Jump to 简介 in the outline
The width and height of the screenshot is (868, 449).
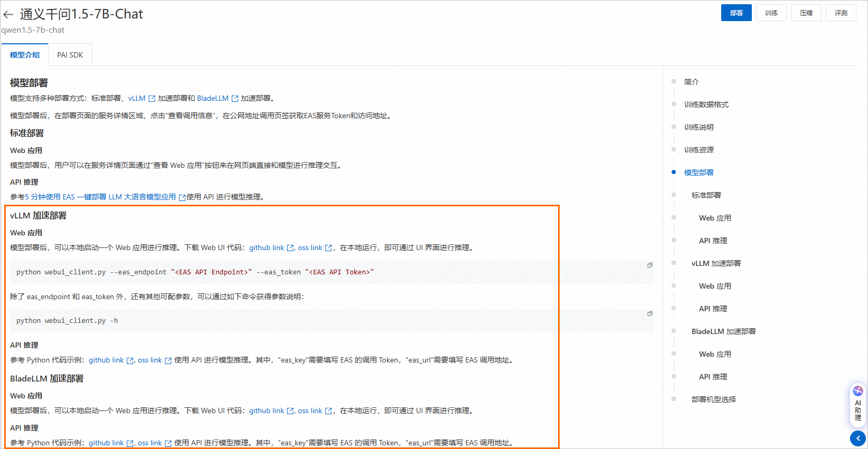[x=691, y=82]
